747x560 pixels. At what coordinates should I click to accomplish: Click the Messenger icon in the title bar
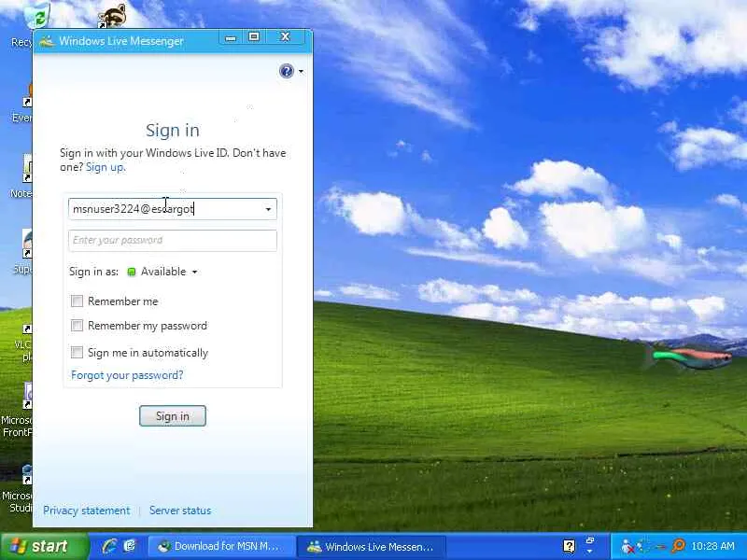point(48,41)
